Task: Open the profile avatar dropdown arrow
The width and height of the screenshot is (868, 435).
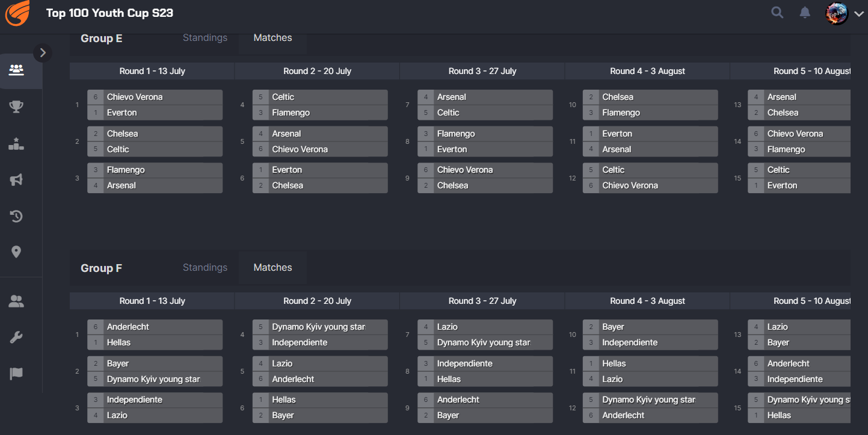Action: [858, 14]
